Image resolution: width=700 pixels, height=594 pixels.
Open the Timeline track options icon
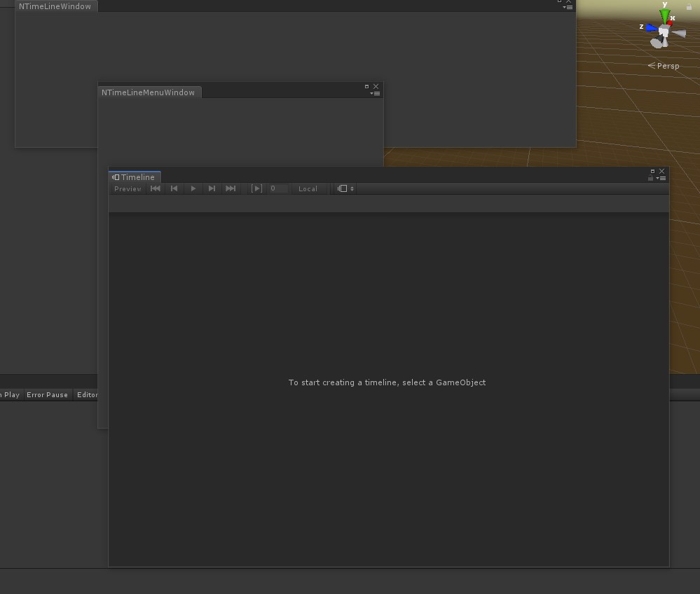click(343, 188)
